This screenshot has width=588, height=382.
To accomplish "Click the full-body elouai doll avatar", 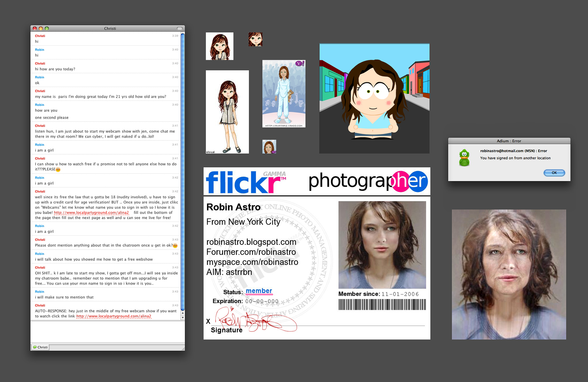I will [227, 112].
